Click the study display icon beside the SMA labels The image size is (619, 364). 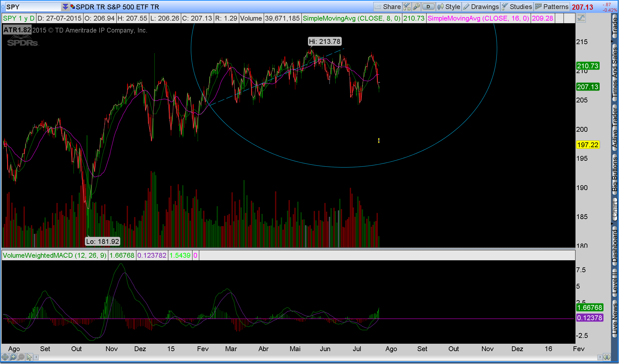[x=581, y=18]
